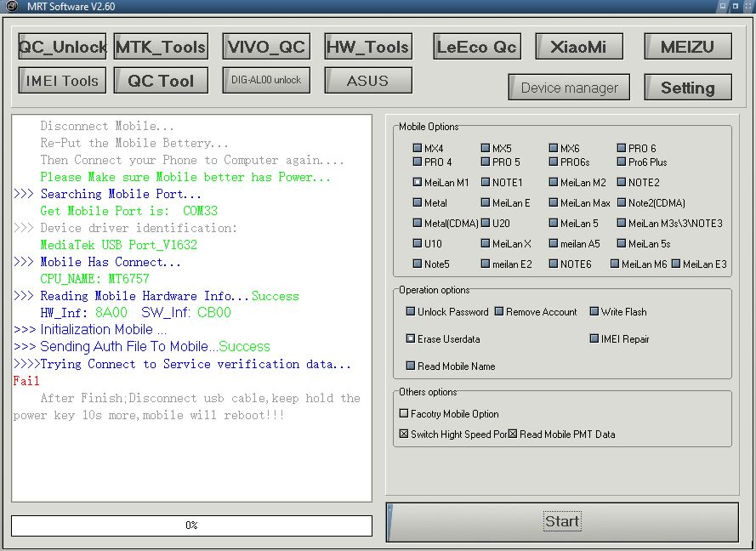Viewport: 756px width, 551px height.
Task: Open the ASUS section
Action: tap(368, 80)
